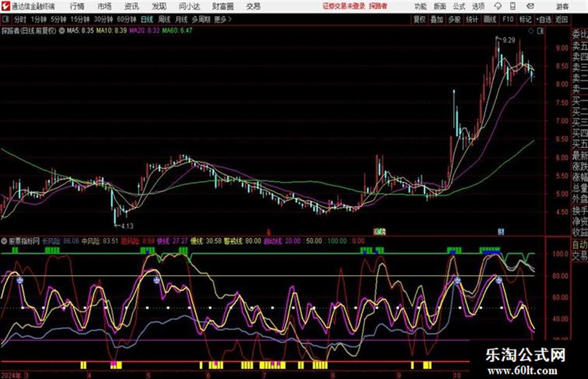Click the 游客 guest account button
The height and width of the screenshot is (379, 588).
tap(562, 6)
